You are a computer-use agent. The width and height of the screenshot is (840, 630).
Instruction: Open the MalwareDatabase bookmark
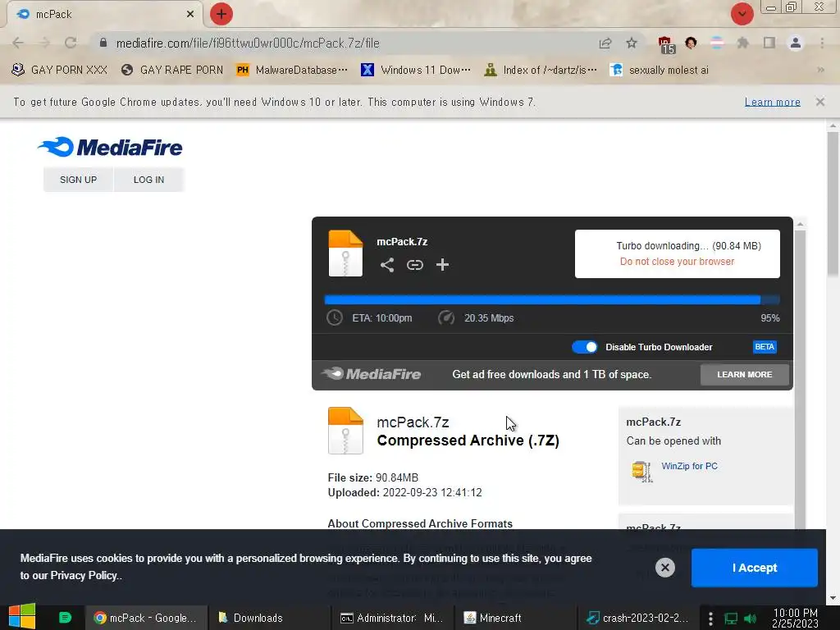click(292, 71)
